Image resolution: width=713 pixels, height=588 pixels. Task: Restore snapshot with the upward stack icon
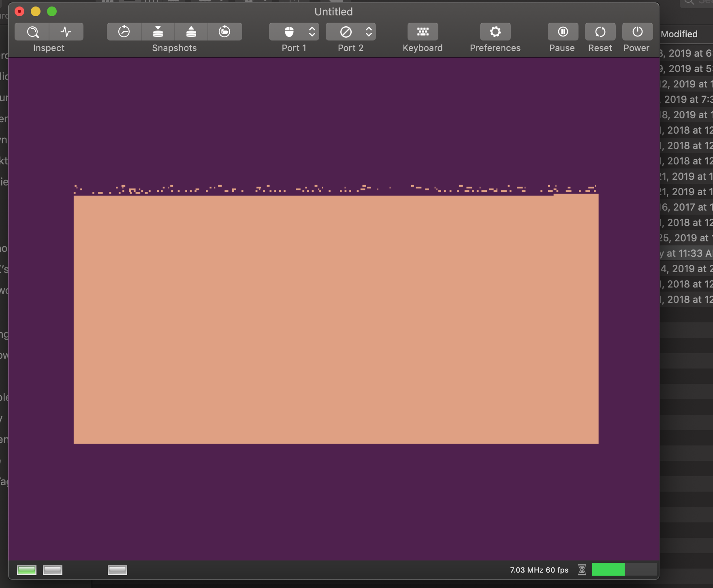191,32
